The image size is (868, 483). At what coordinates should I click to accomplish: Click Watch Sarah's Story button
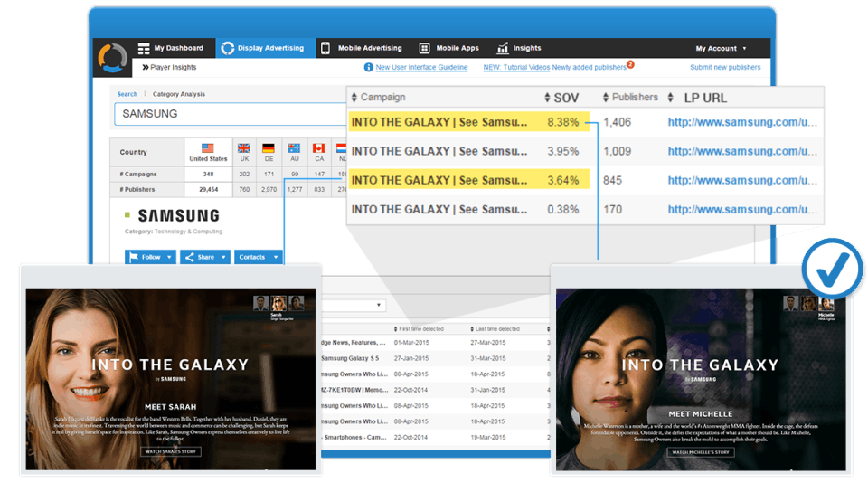coord(171,451)
